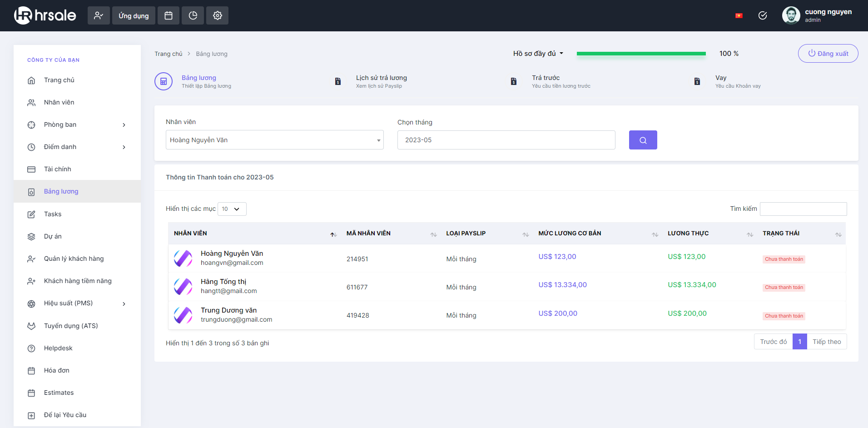Open the user-check icon in top bar
This screenshot has width=868, height=428.
tap(99, 15)
